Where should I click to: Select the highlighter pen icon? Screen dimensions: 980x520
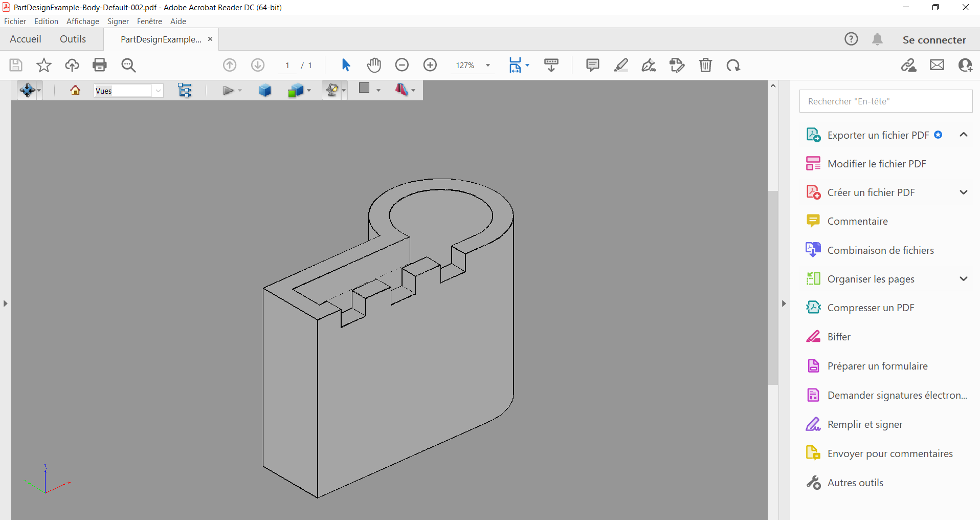coord(621,65)
